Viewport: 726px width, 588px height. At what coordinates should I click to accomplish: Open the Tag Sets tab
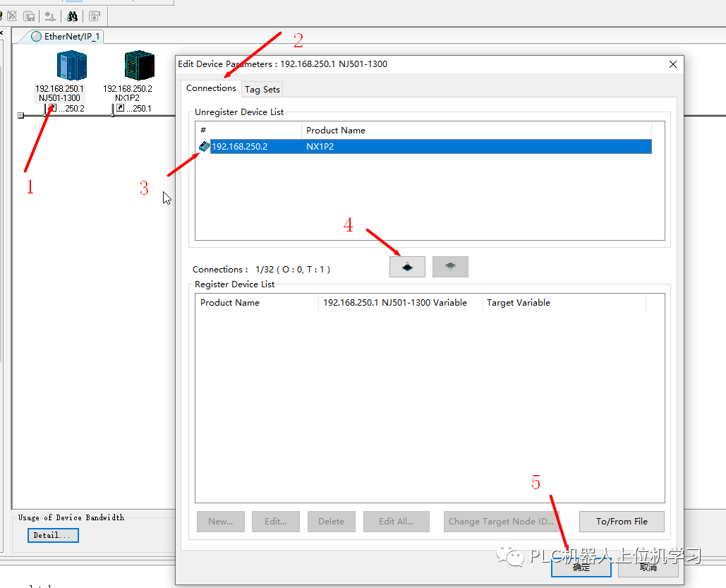point(262,90)
